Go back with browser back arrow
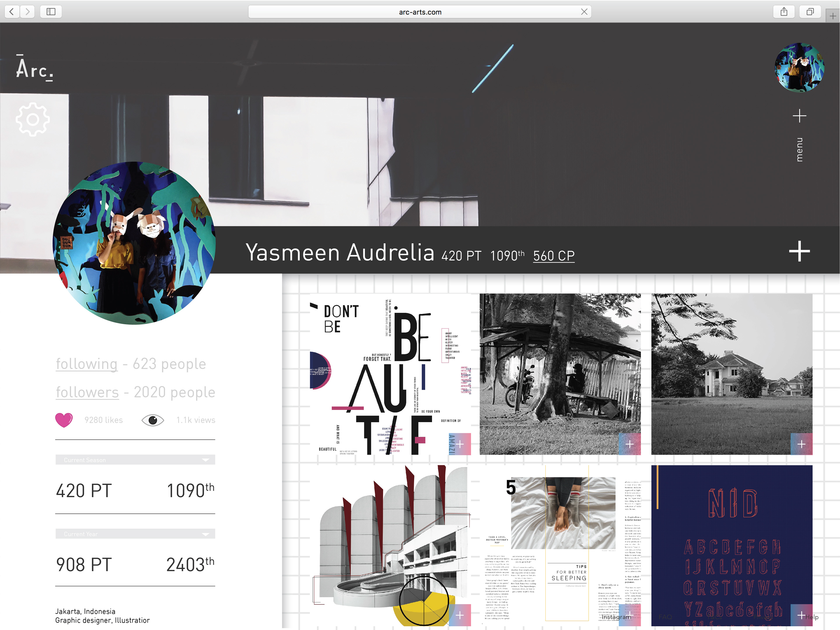 tap(12, 12)
